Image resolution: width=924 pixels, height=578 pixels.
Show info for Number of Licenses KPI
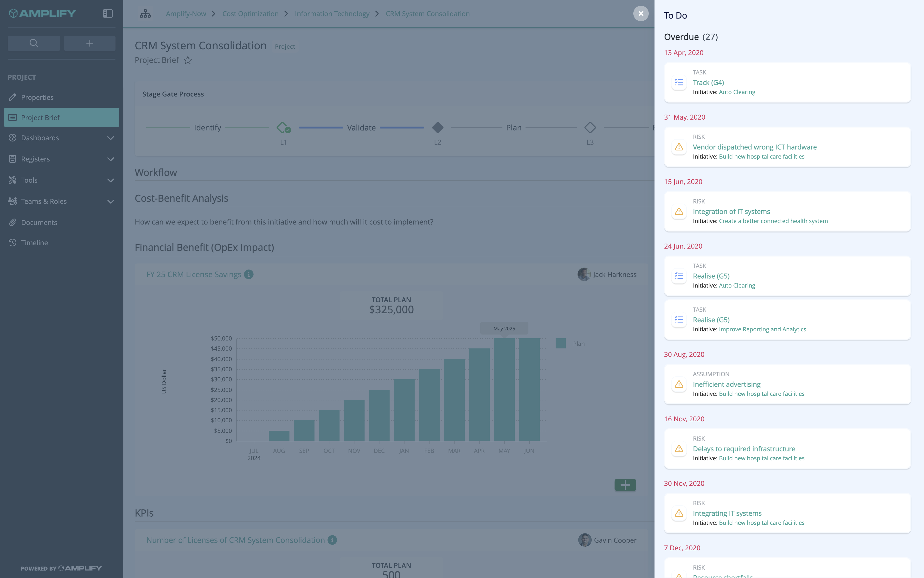332,540
